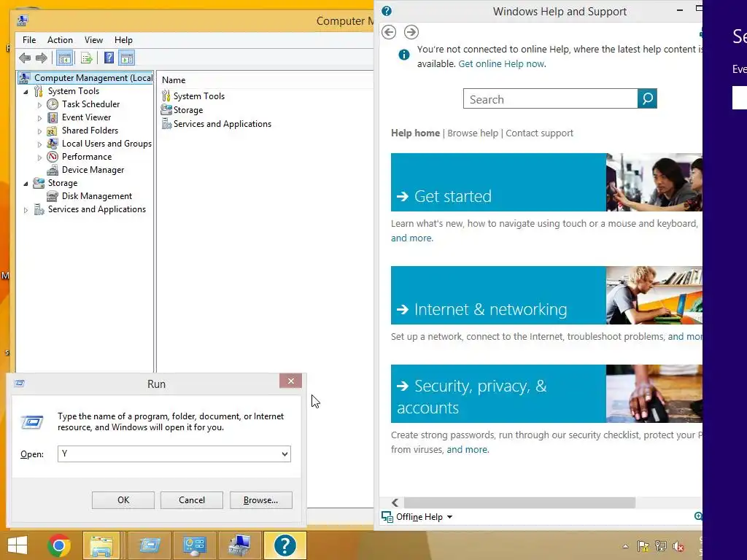Click OK in the Run dialog
The image size is (747, 560).
[x=123, y=500]
